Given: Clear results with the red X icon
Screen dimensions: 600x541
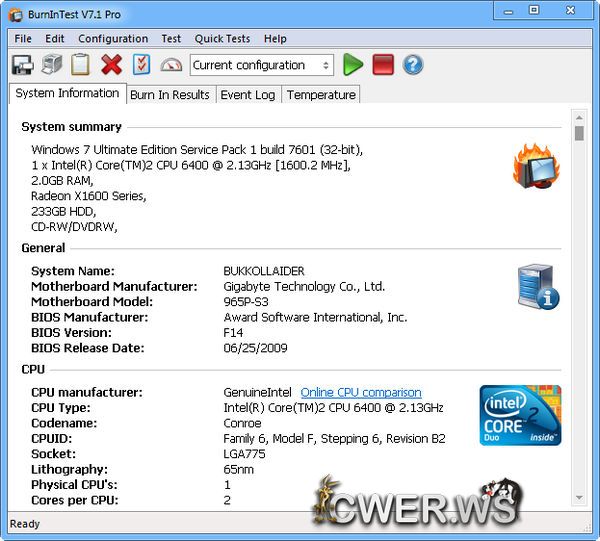Looking at the screenshot, I should (111, 65).
